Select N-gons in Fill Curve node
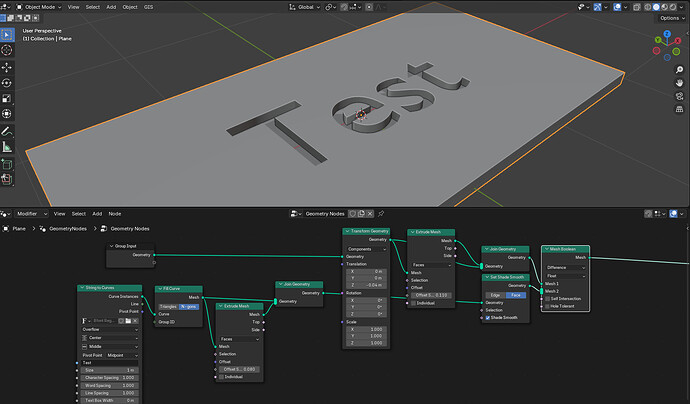Screen dimensions: 690x404 189,307
